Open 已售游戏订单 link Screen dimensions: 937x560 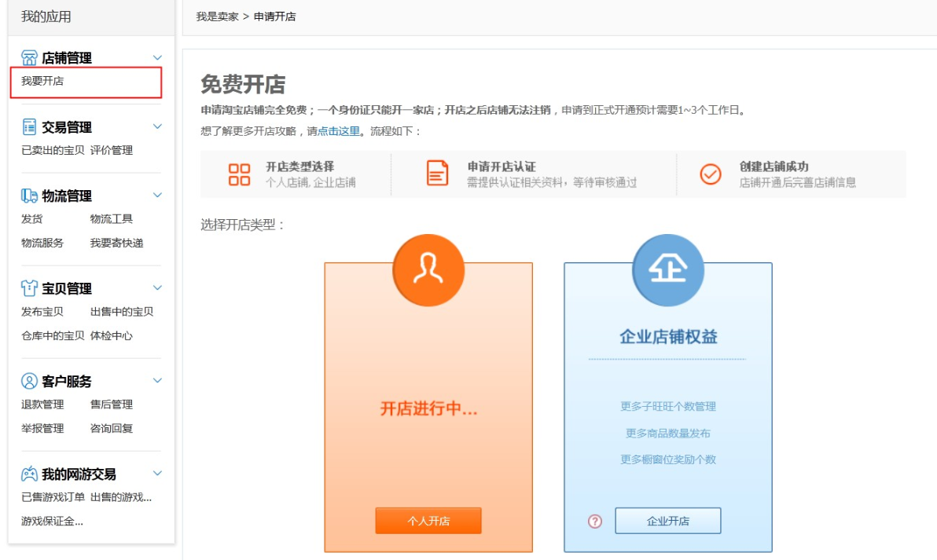coord(53,497)
